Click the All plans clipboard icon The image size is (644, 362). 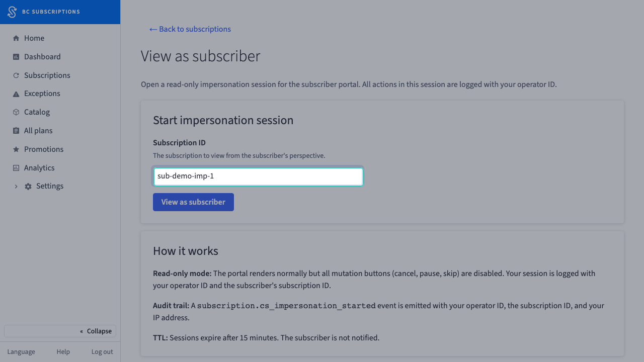(16, 131)
